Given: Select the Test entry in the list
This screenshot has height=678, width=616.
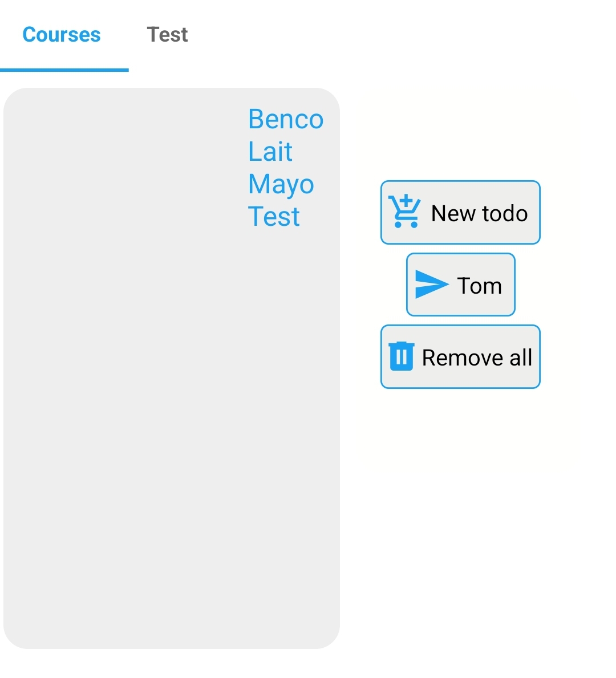Looking at the screenshot, I should pos(274,216).
